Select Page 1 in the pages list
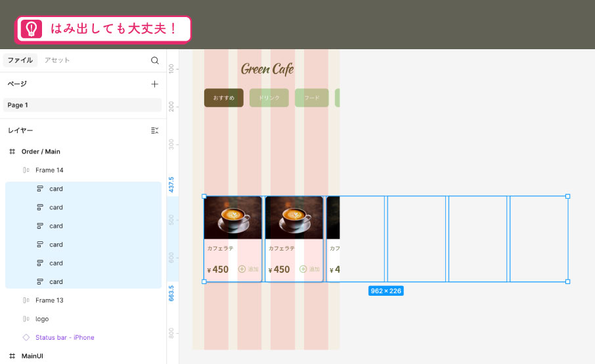This screenshot has width=595, height=364. tap(82, 105)
